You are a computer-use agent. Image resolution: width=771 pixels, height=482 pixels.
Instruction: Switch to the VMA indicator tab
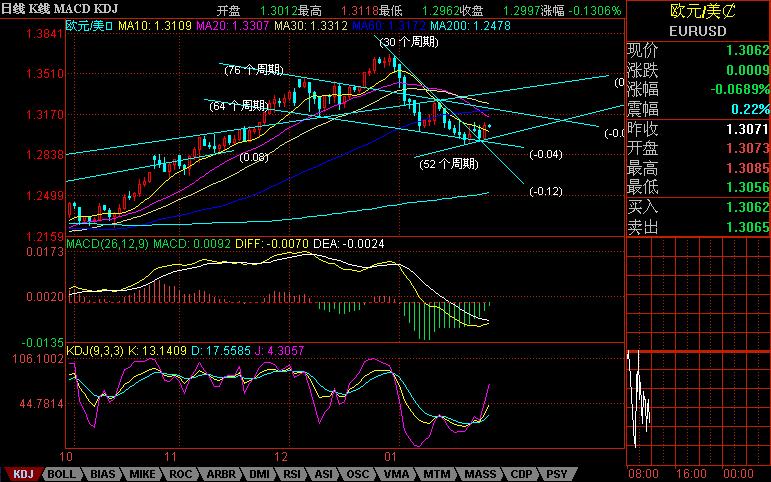coord(396,474)
